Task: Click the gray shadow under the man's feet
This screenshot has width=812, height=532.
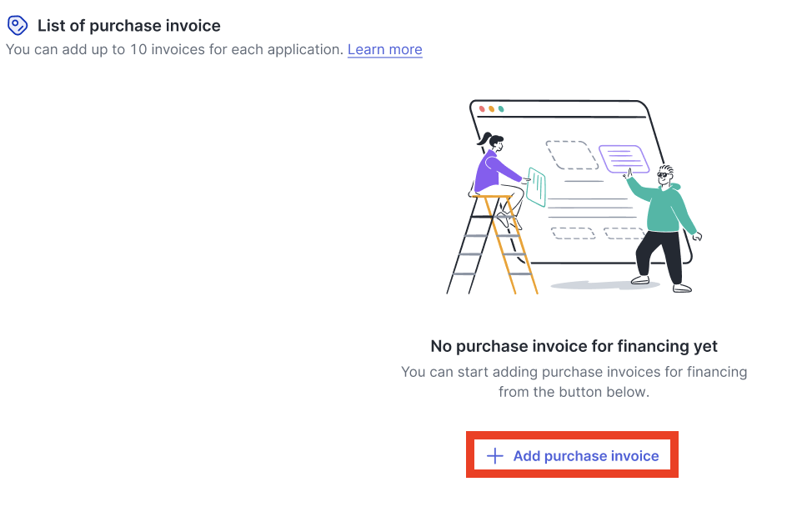Action: (604, 285)
